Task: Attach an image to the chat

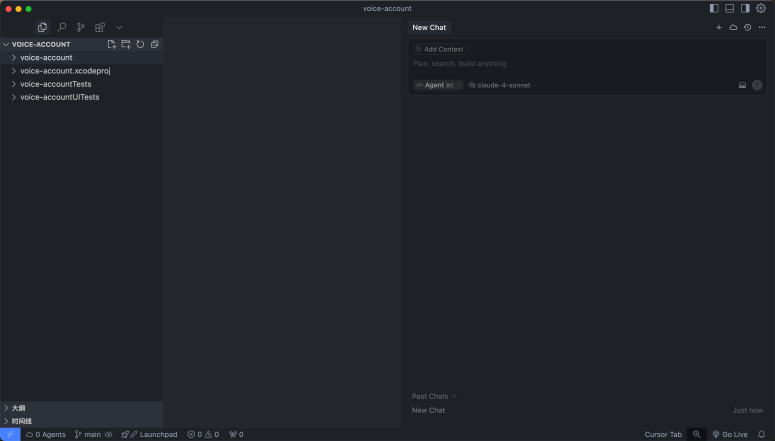Action: point(742,85)
